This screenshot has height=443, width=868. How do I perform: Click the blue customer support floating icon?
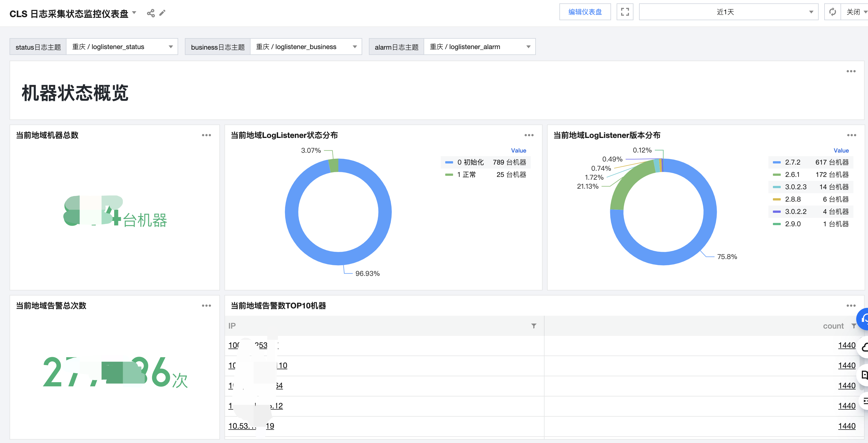click(863, 319)
